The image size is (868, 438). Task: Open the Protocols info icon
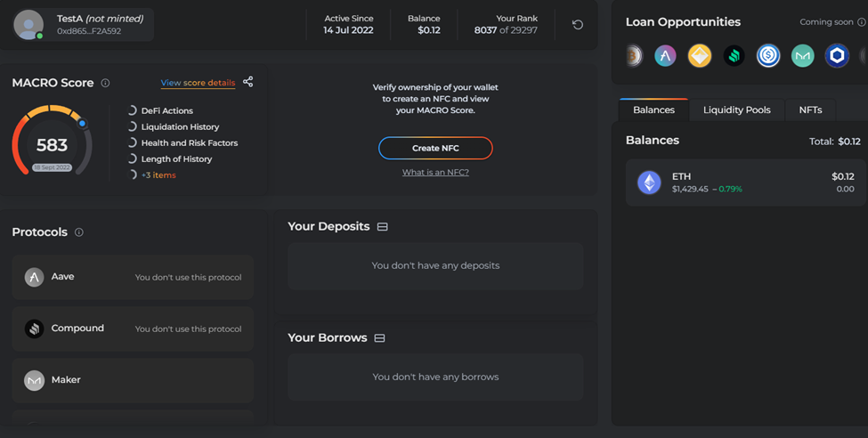(79, 232)
